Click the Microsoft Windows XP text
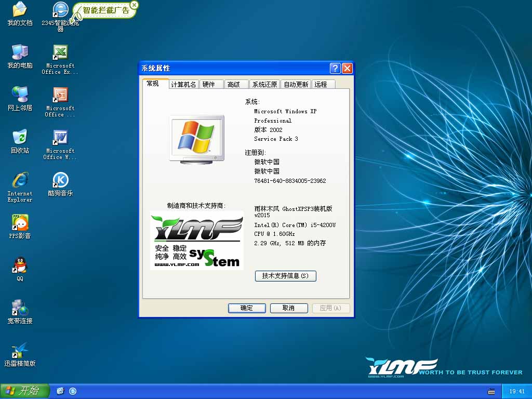This screenshot has height=399, width=532. (x=285, y=111)
